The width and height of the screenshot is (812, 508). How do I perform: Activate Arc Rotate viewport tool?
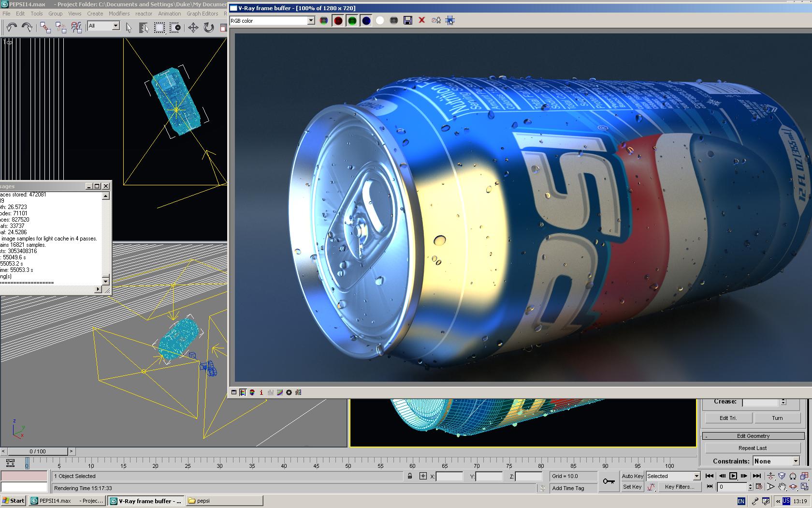pyautogui.click(x=793, y=487)
